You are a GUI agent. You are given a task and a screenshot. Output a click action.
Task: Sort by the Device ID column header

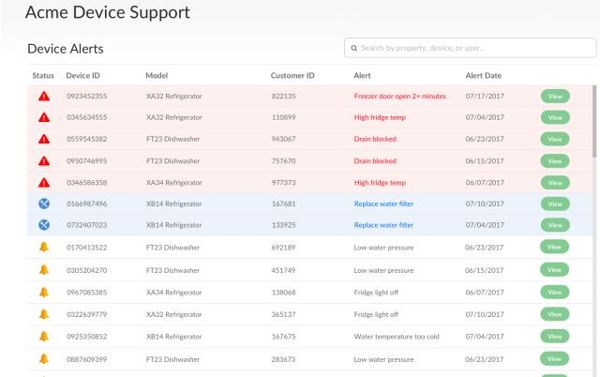(x=83, y=75)
